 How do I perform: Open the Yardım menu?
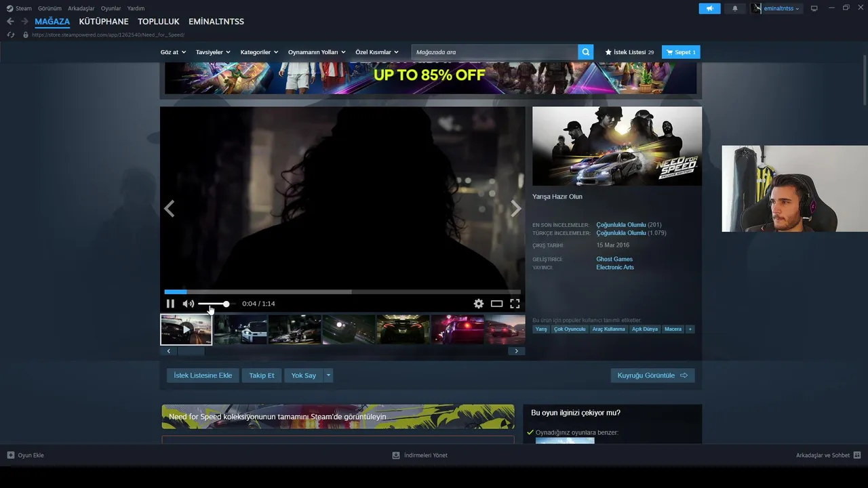coord(136,8)
